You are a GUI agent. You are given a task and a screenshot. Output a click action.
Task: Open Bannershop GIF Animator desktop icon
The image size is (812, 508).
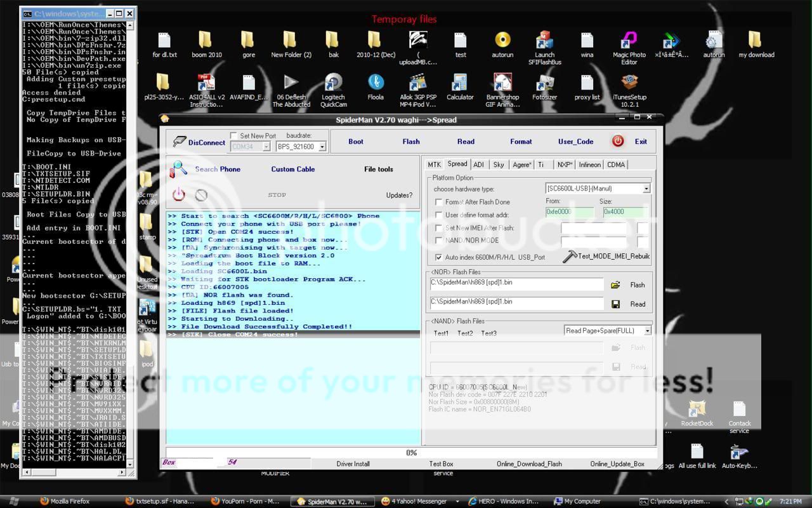(502, 83)
